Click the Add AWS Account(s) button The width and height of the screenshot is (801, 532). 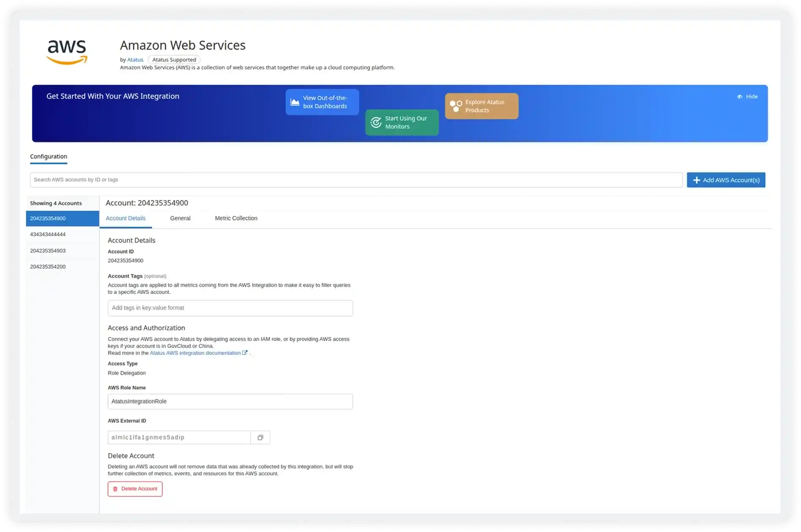coord(726,180)
